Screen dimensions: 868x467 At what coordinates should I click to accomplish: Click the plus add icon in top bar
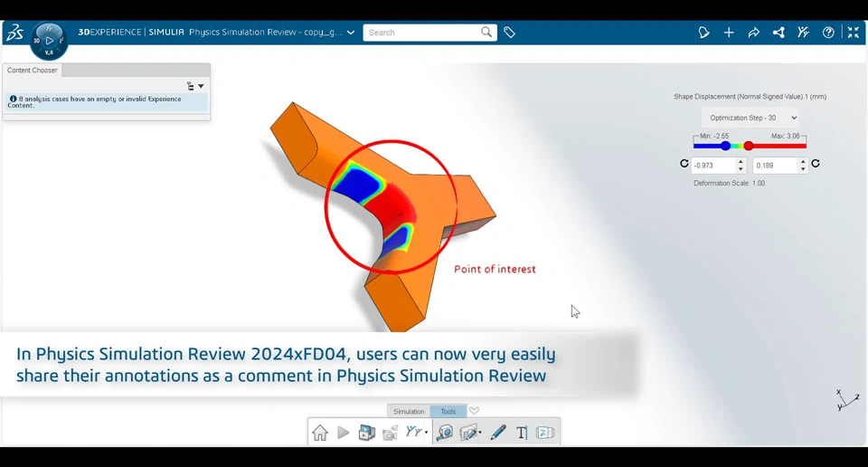tap(729, 33)
